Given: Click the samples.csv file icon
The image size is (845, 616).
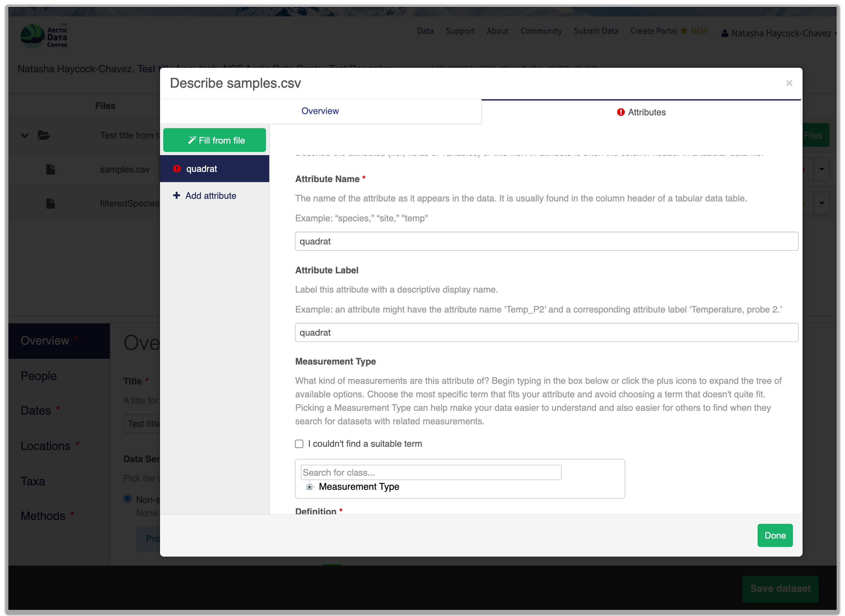Looking at the screenshot, I should pyautogui.click(x=50, y=170).
